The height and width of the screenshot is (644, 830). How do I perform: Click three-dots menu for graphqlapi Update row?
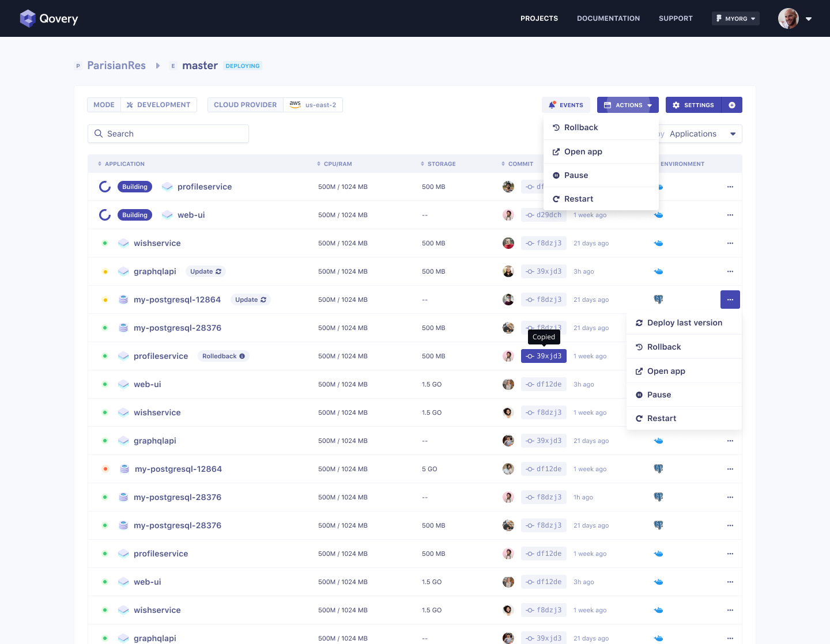tap(730, 271)
